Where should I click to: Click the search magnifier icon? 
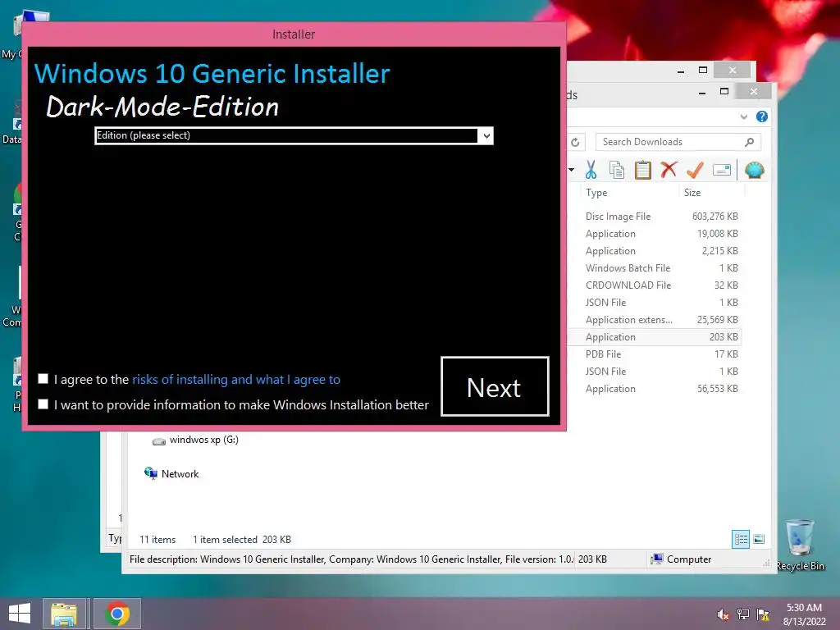pyautogui.click(x=750, y=142)
